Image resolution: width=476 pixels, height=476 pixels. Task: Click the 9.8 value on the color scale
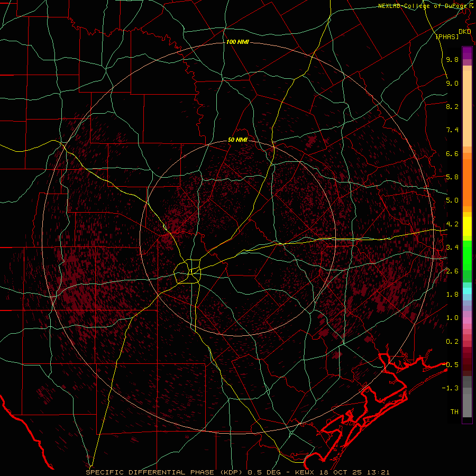click(x=452, y=60)
